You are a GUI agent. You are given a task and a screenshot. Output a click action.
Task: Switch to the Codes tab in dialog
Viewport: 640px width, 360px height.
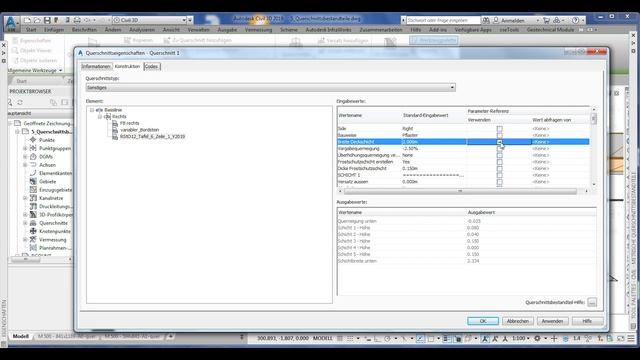click(151, 67)
